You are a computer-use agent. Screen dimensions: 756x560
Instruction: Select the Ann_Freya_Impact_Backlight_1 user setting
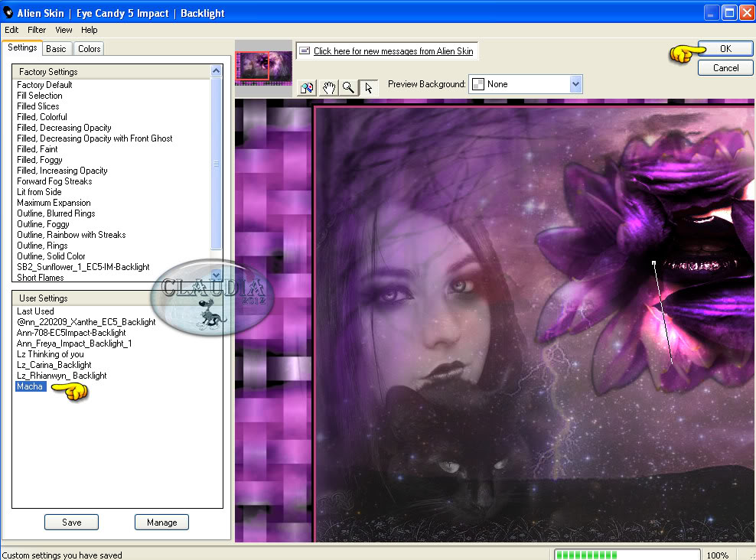73,343
